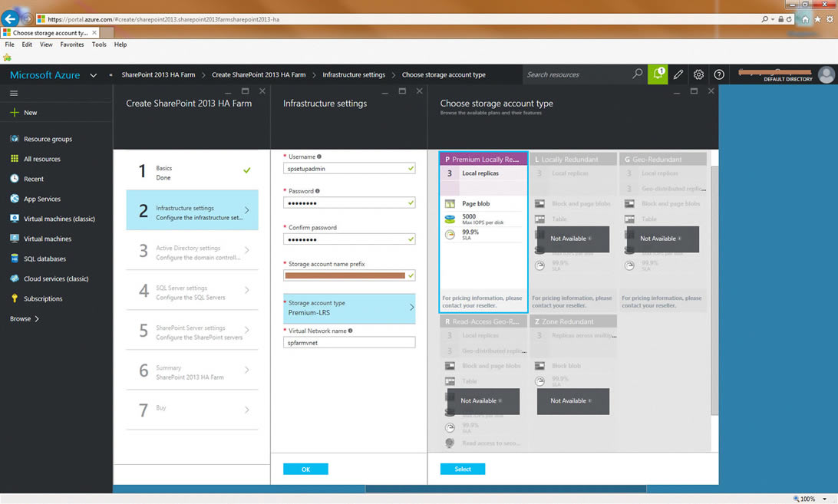Toggle the hamburger menu in left sidebar
838x504 pixels.
pyautogui.click(x=14, y=93)
